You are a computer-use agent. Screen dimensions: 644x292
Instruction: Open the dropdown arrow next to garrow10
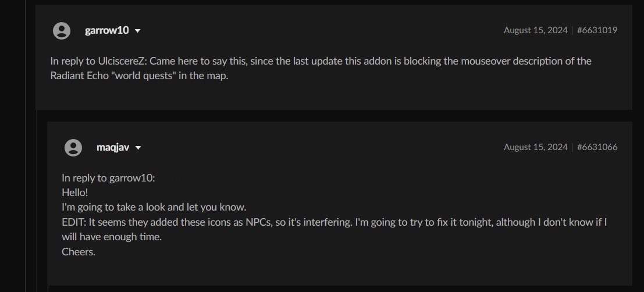(138, 31)
